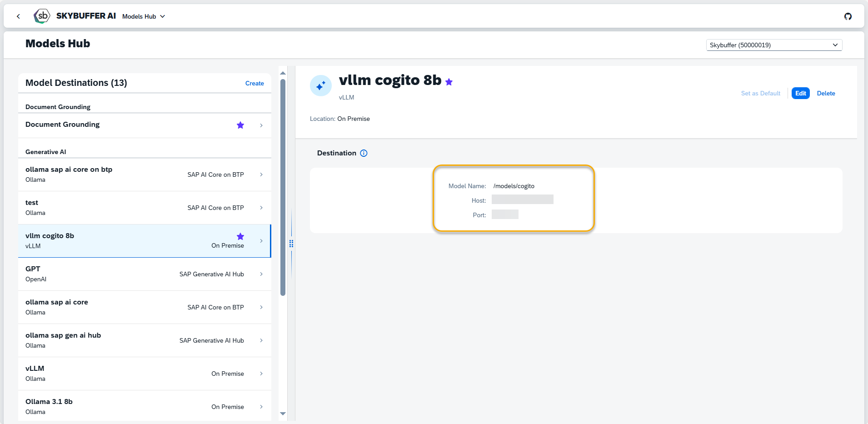Click Set as Default
This screenshot has height=424, width=868.
tap(760, 93)
